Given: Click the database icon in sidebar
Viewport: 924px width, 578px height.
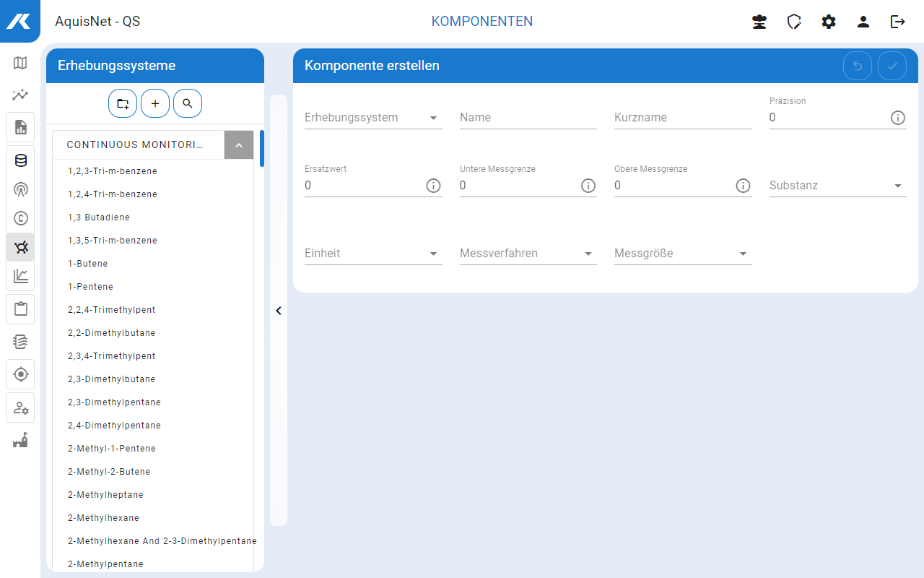Looking at the screenshot, I should (20, 160).
